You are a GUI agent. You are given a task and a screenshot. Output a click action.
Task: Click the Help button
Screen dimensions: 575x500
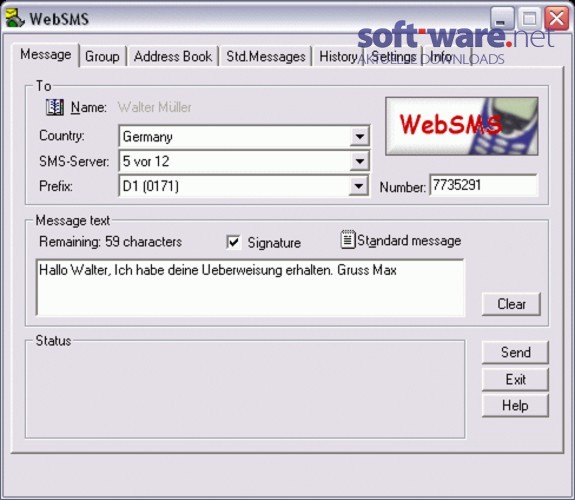coord(515,405)
